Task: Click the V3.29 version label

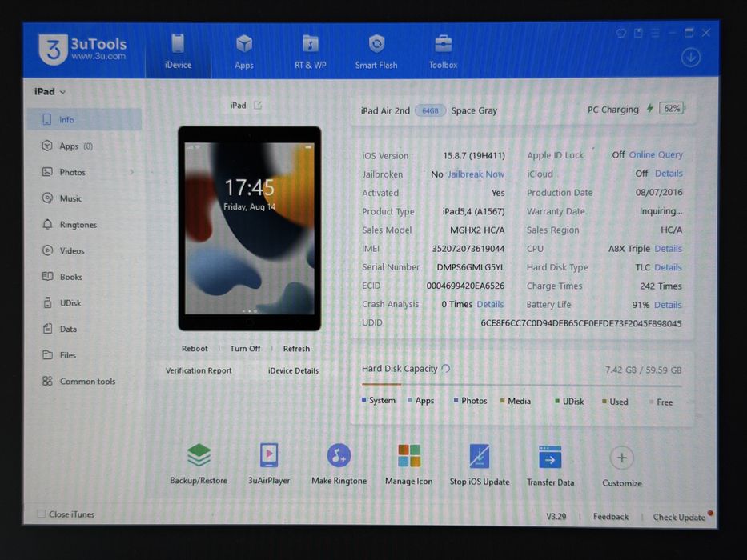Action: point(556,516)
